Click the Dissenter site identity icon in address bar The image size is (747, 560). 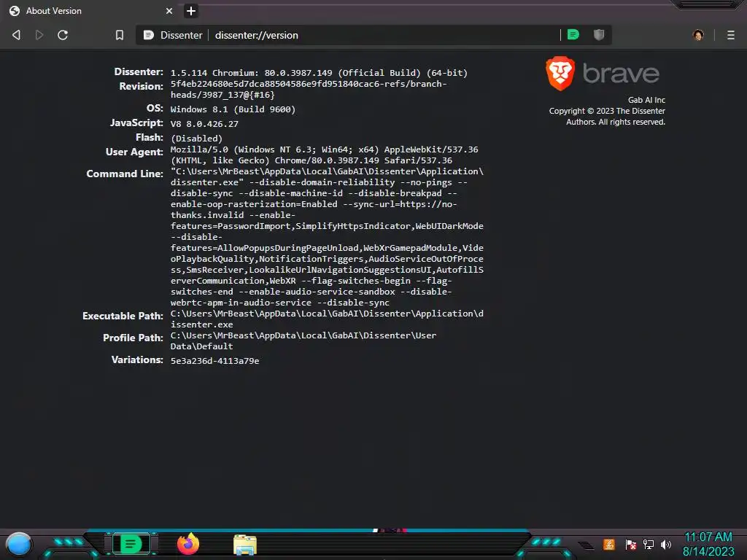[149, 35]
